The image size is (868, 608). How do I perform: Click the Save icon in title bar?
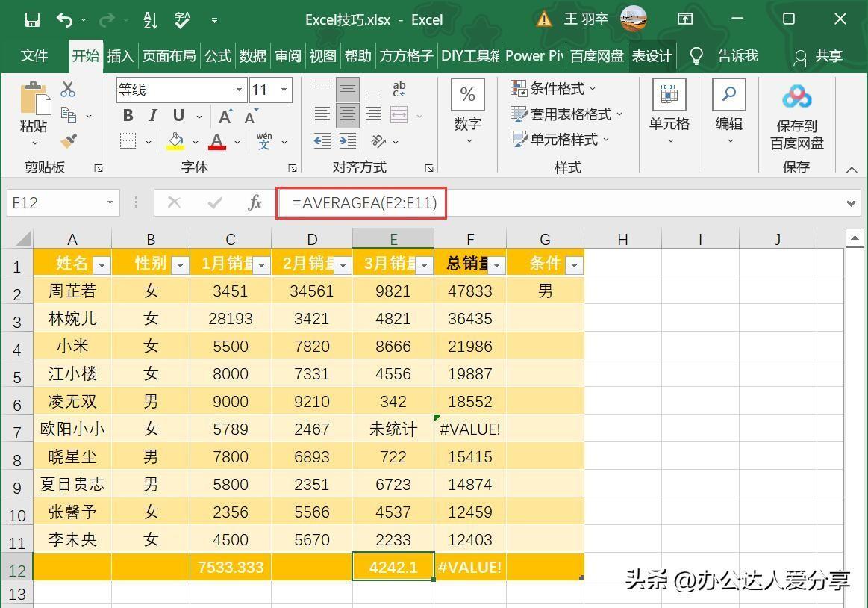(x=32, y=19)
